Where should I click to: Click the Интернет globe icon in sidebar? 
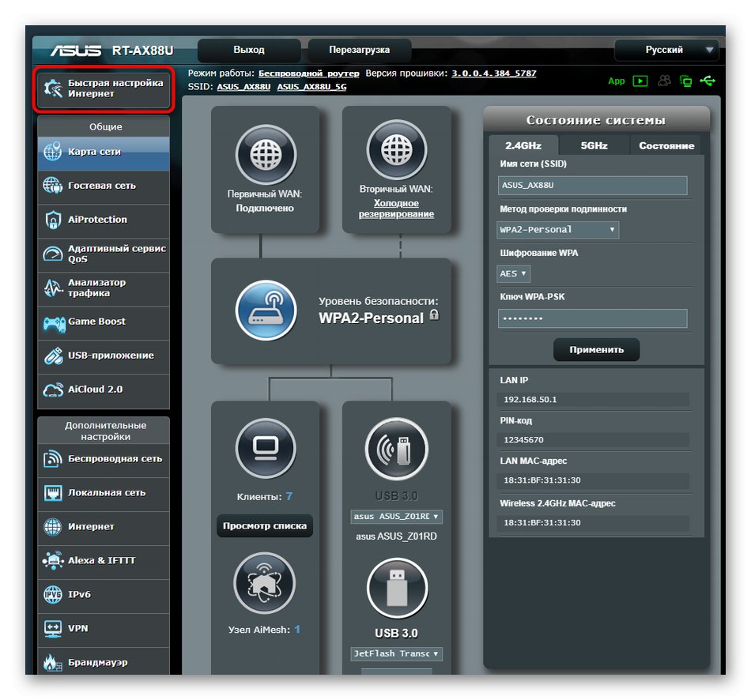pyautogui.click(x=53, y=527)
